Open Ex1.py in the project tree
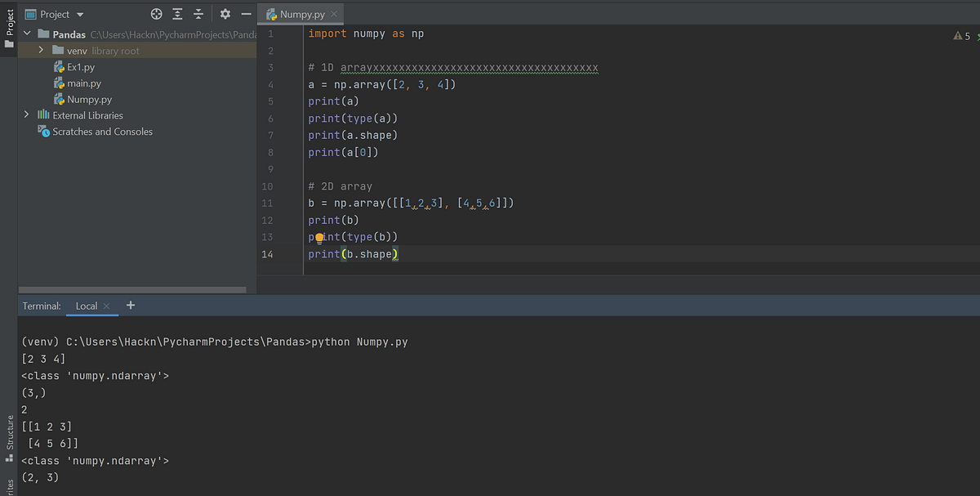 (x=74, y=67)
